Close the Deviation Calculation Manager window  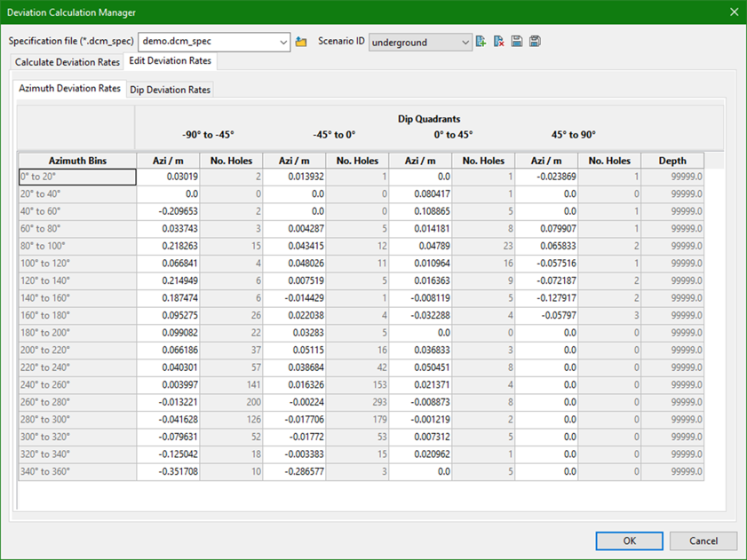[x=734, y=12]
